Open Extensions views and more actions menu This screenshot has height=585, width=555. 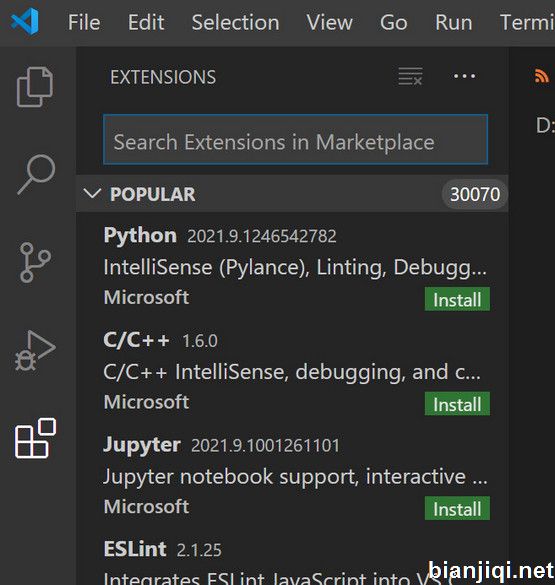point(464,76)
